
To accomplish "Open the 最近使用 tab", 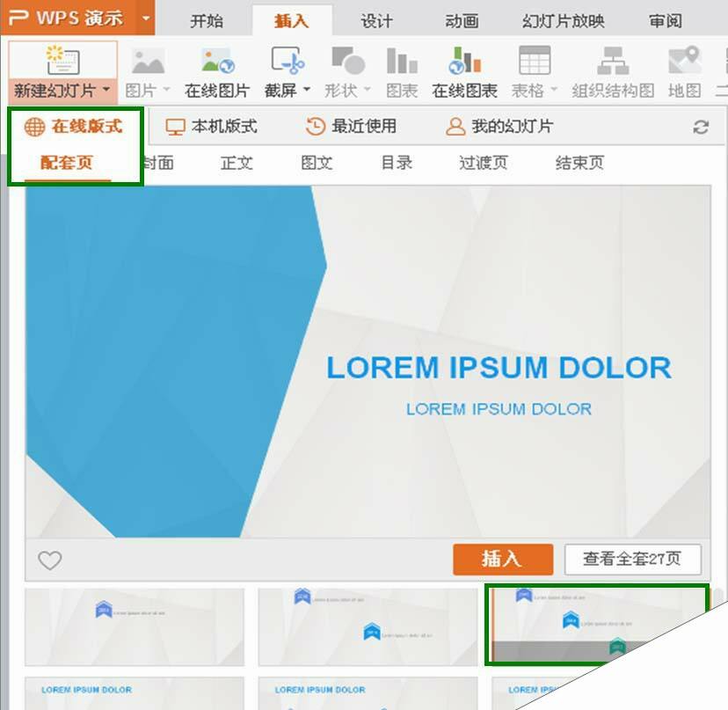I will [351, 127].
